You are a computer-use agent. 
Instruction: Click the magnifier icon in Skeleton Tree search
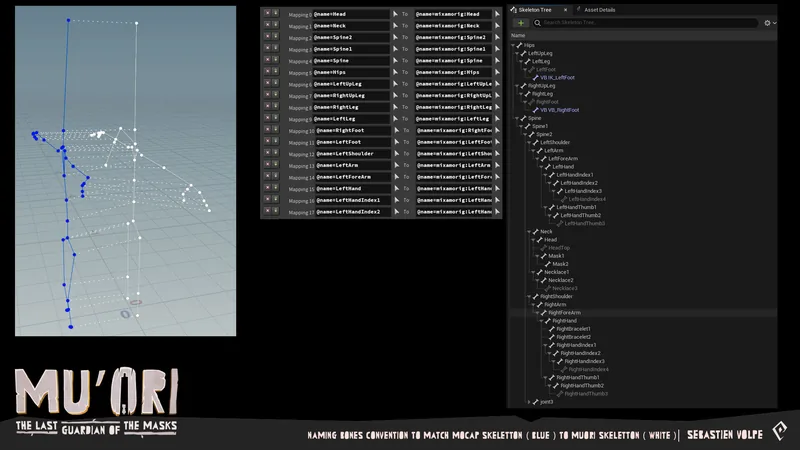(537, 23)
